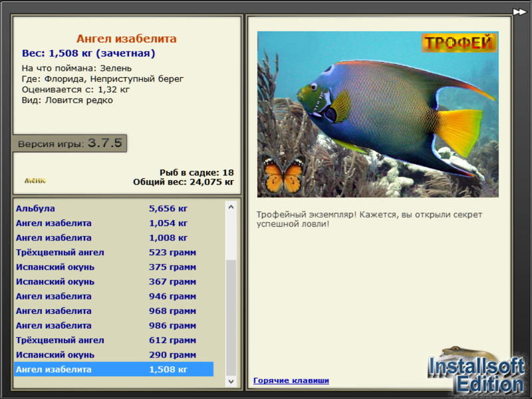
Task: Click the Вид: Ловится редко line
Action: (x=67, y=100)
